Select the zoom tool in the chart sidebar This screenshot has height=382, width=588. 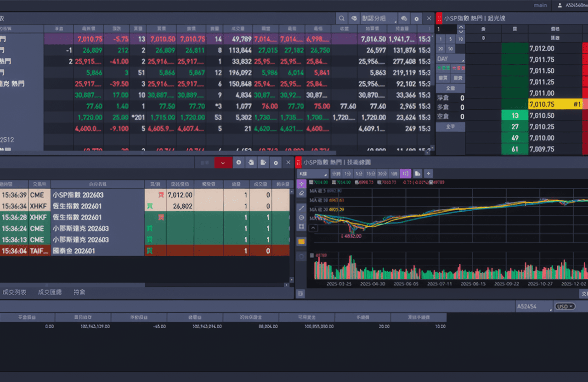coord(301,217)
